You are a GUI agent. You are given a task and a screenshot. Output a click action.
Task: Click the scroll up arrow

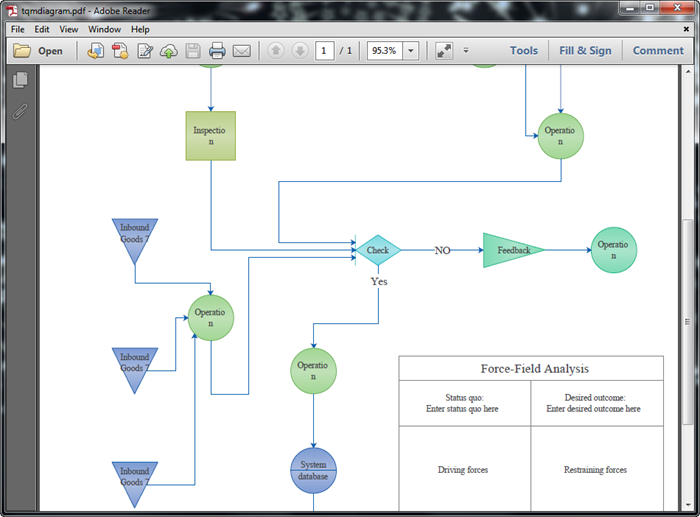[688, 71]
